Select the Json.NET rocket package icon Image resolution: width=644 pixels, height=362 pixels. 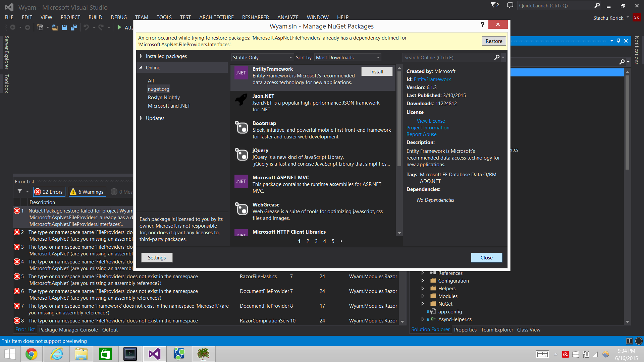(241, 100)
